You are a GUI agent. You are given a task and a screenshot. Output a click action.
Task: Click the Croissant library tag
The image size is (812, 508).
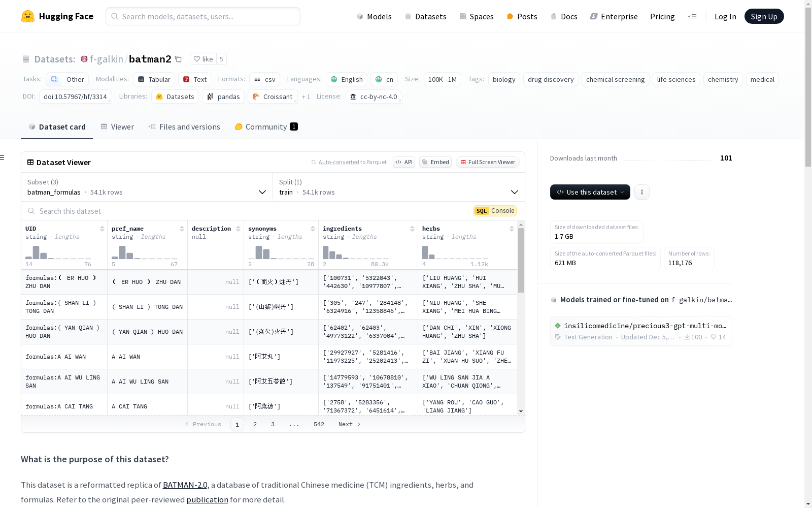tap(273, 97)
